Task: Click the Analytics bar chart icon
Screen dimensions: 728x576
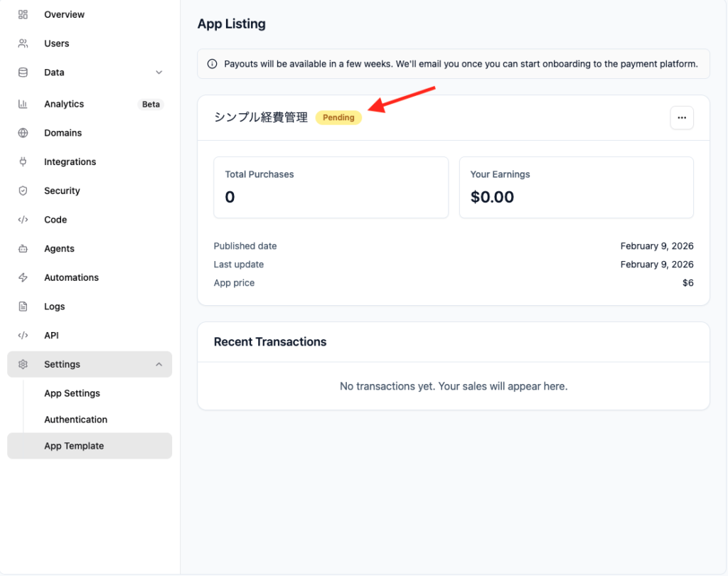Action: [23, 104]
